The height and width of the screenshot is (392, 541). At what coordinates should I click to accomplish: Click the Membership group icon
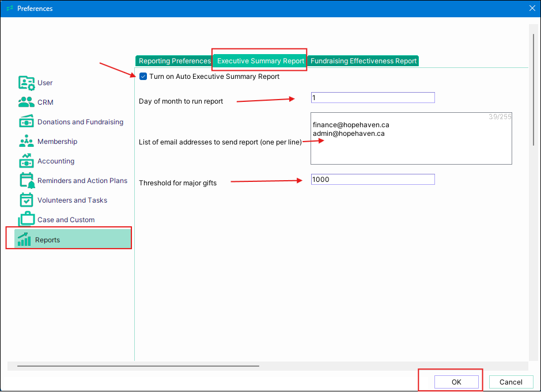click(x=27, y=142)
